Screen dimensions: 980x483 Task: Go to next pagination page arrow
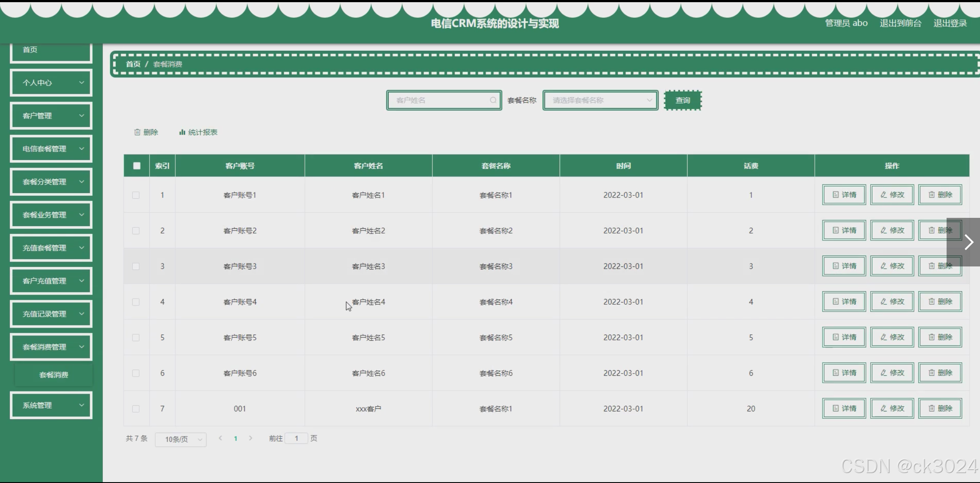point(250,438)
